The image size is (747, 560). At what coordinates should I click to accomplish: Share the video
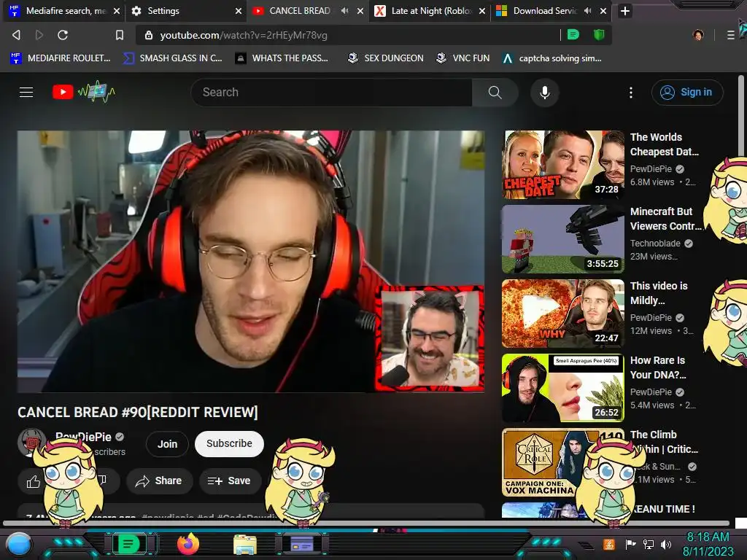click(160, 481)
